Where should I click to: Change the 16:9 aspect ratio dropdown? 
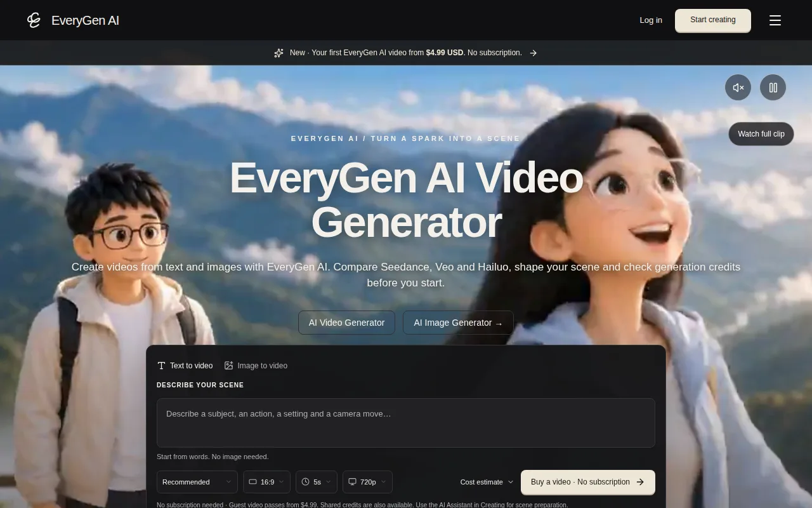click(266, 482)
